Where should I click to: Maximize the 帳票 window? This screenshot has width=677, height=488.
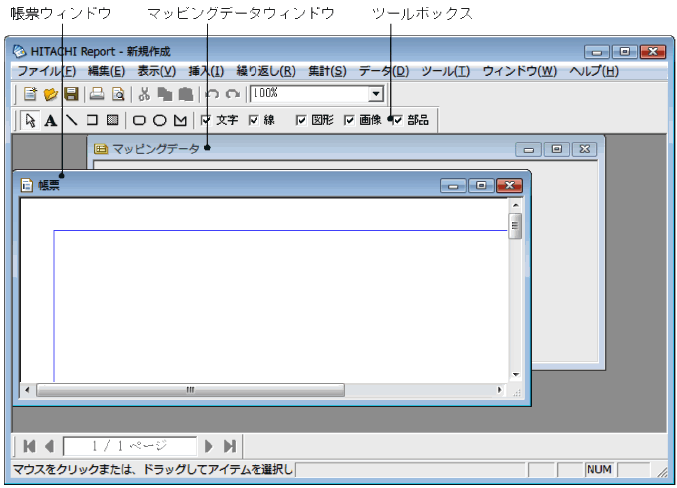tap(481, 185)
